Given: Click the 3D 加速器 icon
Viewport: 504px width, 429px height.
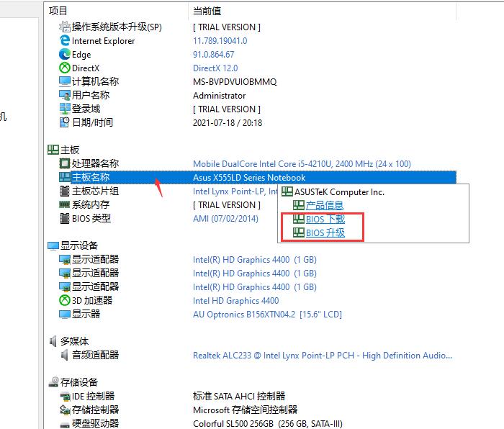Looking at the screenshot, I should pos(65,300).
